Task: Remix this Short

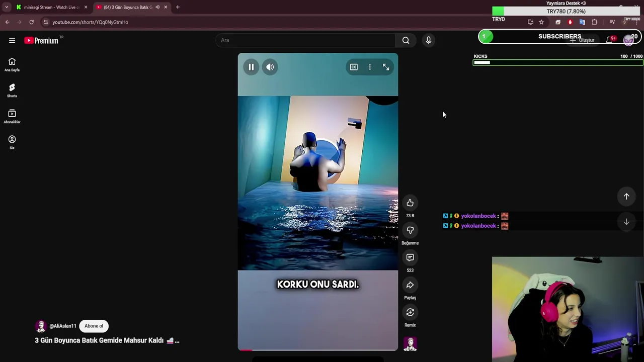Action: tap(410, 312)
